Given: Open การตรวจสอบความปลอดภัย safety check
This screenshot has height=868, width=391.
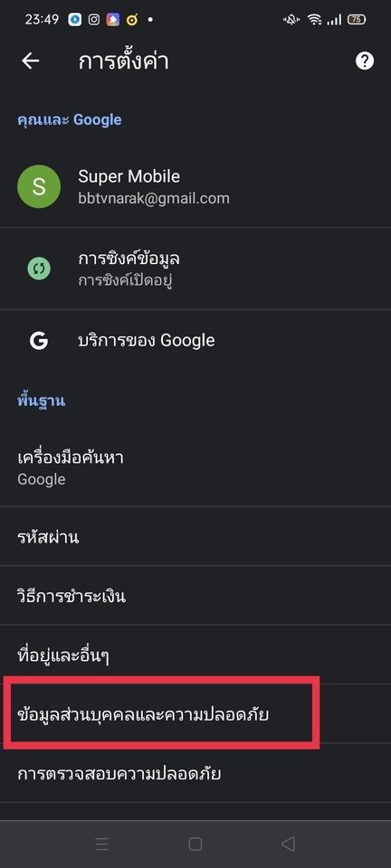Looking at the screenshot, I should coord(195,773).
